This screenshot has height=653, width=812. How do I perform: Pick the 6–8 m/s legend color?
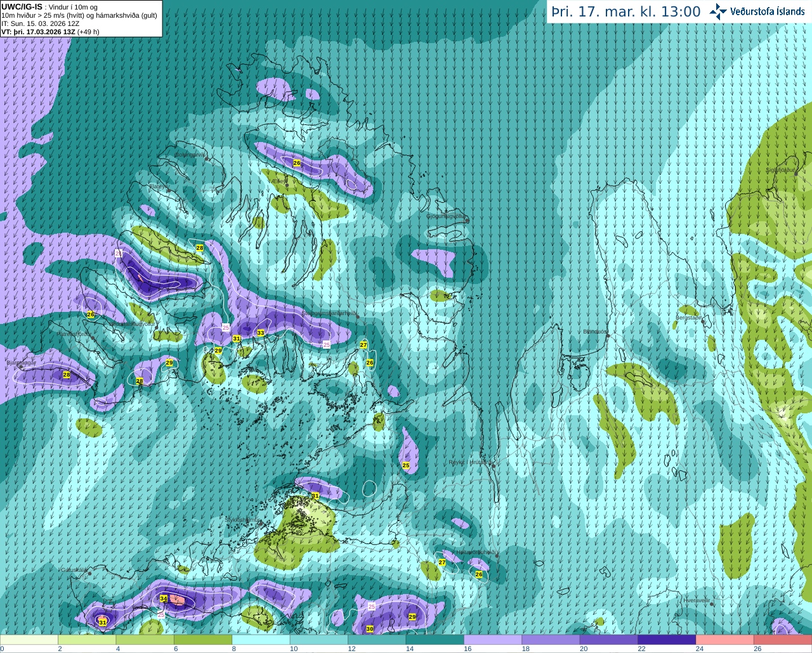pyautogui.click(x=203, y=640)
